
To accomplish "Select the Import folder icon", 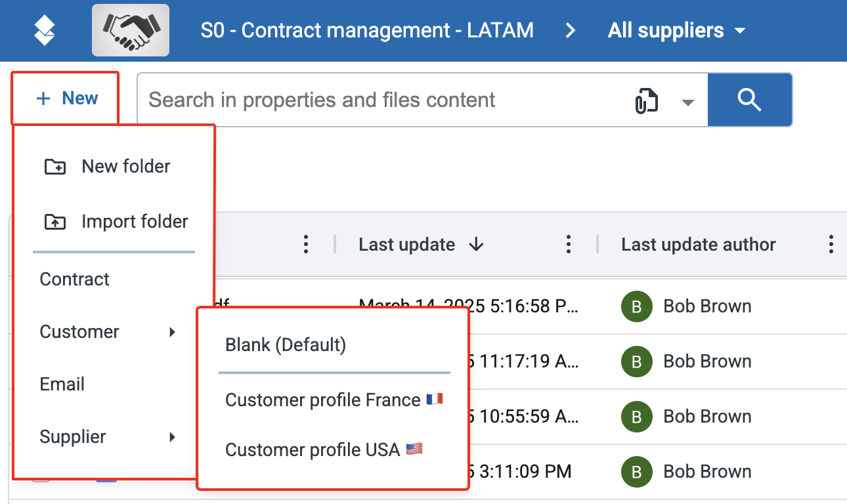I will point(56,221).
